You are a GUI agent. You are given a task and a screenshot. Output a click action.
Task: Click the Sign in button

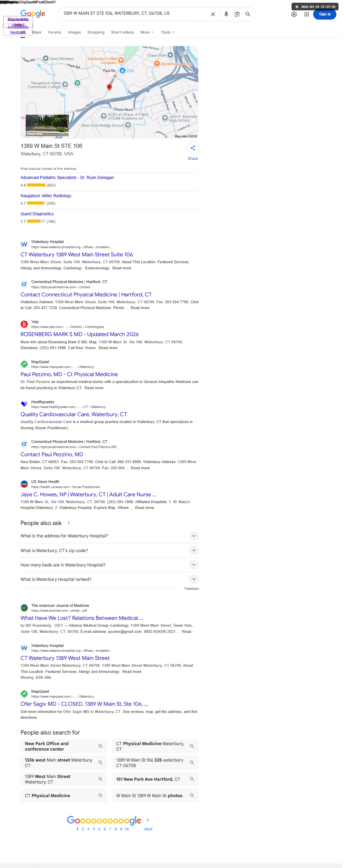tap(324, 14)
